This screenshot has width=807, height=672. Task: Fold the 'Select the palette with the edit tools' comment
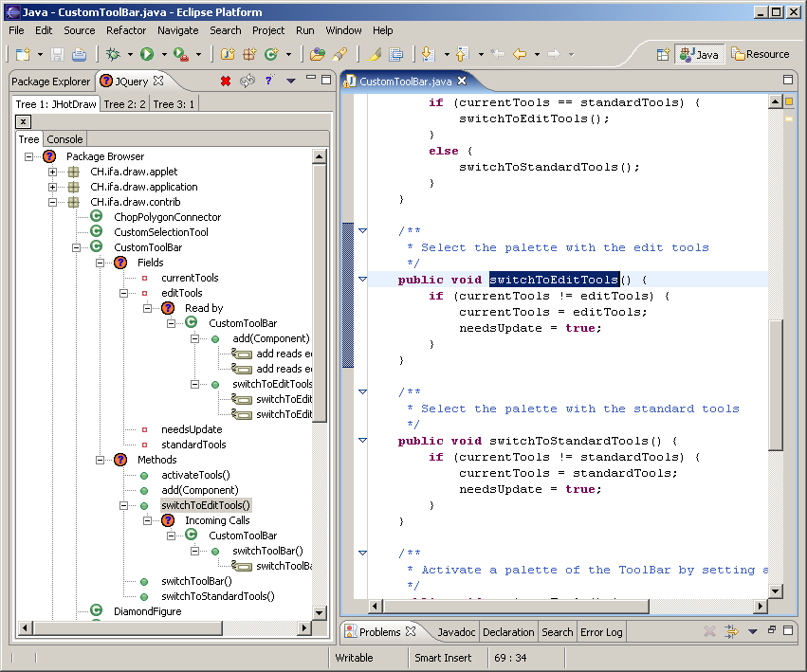362,230
